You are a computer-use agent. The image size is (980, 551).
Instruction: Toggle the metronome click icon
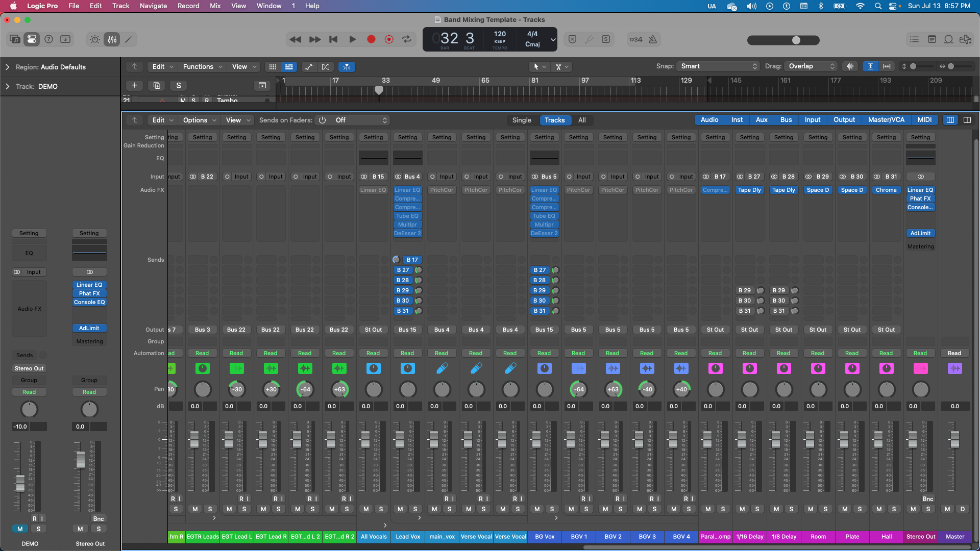point(653,39)
